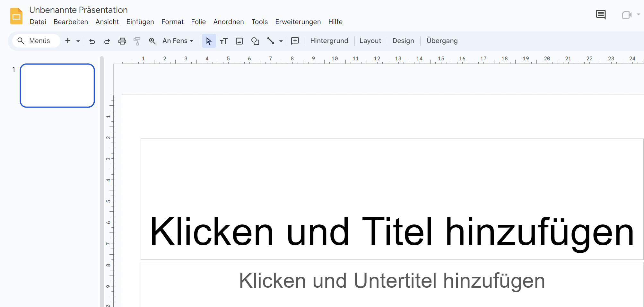The height and width of the screenshot is (307, 644).
Task: Open the 'An Fens' zoom dropdown
Action: pyautogui.click(x=178, y=41)
